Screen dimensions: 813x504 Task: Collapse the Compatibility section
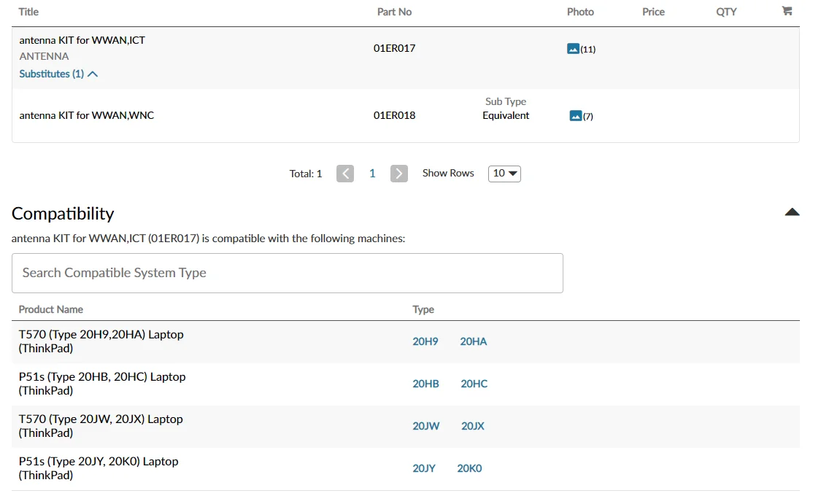(792, 212)
